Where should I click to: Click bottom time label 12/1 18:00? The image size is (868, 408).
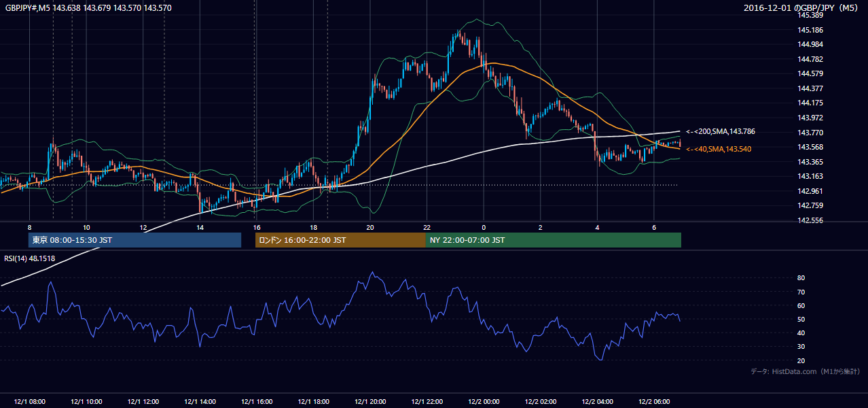tap(313, 402)
